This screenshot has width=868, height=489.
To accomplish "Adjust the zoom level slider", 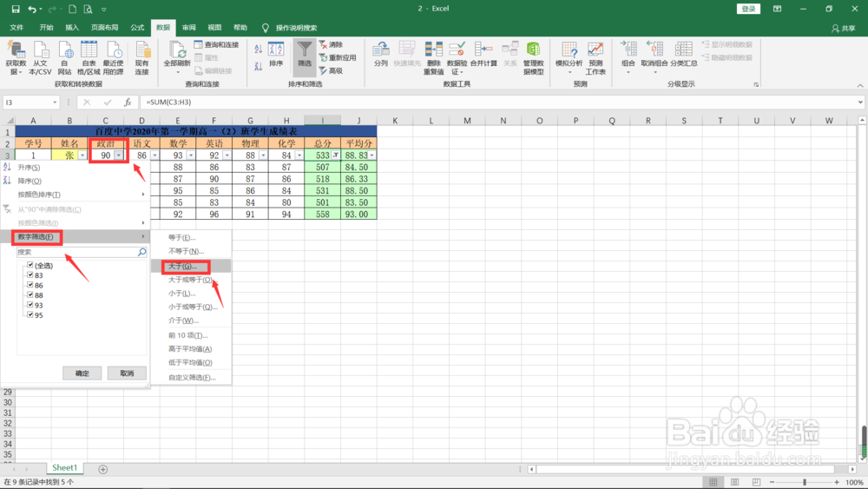I will [805, 482].
